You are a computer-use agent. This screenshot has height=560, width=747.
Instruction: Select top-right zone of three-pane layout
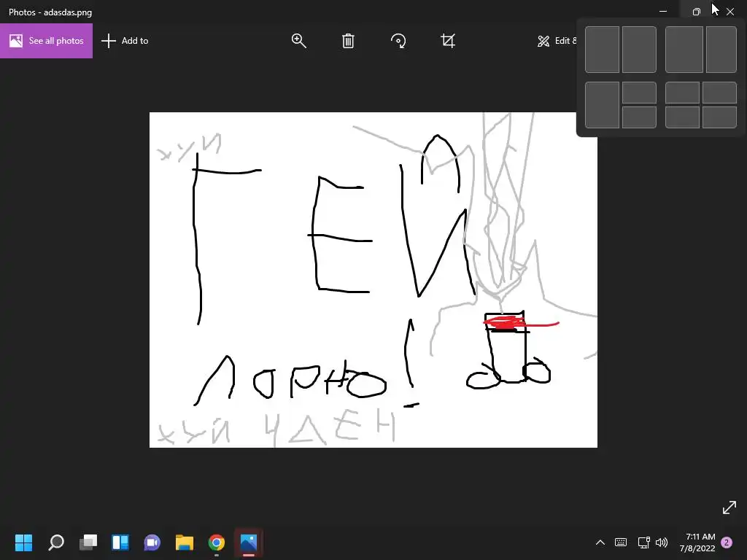click(x=639, y=93)
